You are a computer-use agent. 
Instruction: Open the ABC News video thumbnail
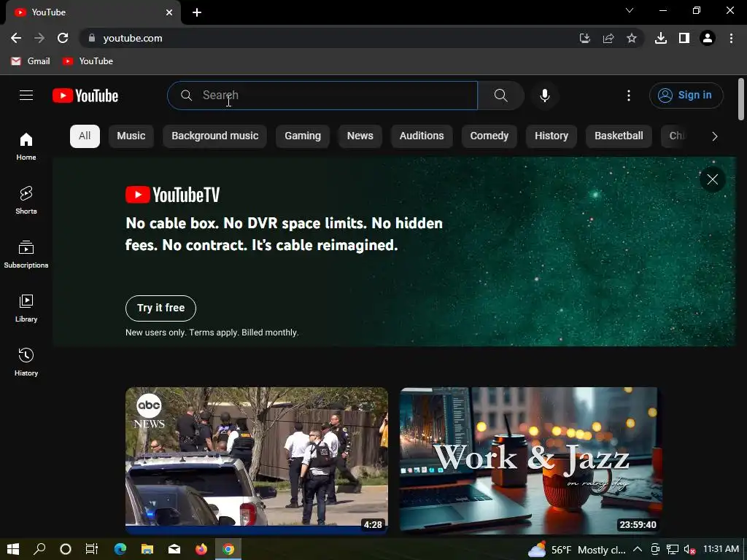(x=256, y=461)
